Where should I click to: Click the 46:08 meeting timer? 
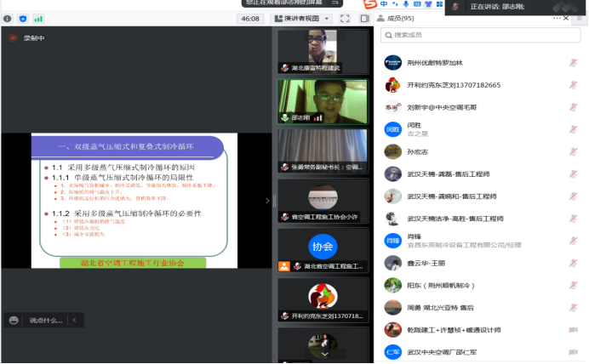250,19
